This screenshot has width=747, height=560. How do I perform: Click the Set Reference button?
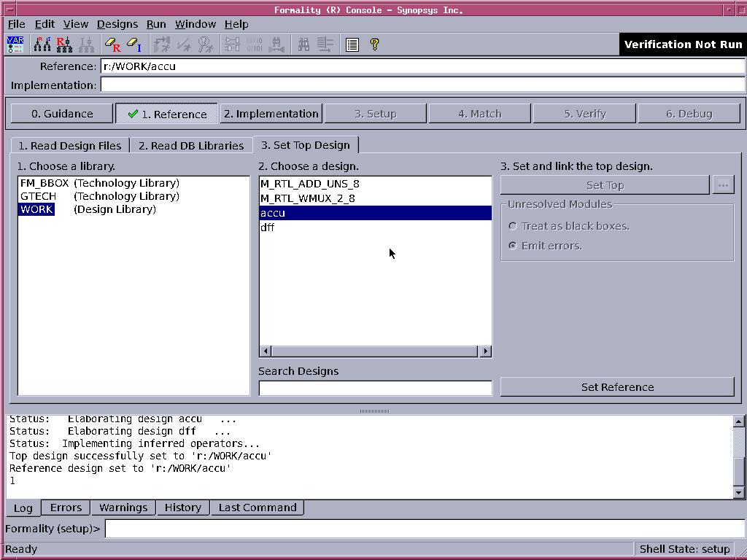click(x=617, y=387)
